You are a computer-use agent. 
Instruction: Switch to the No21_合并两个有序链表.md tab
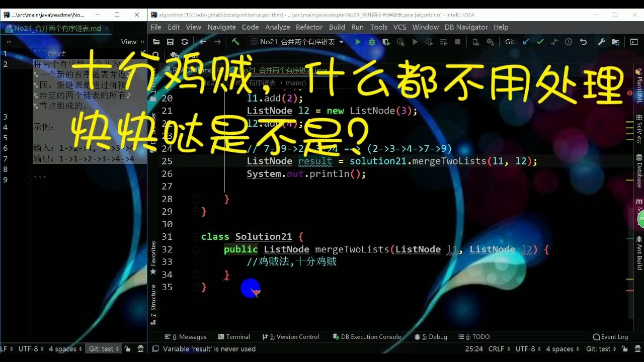point(55,29)
